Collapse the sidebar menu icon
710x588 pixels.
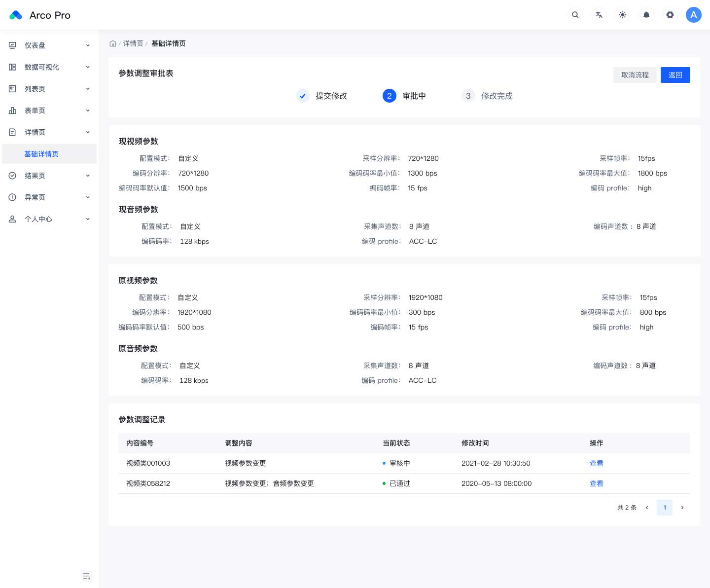tap(87, 576)
